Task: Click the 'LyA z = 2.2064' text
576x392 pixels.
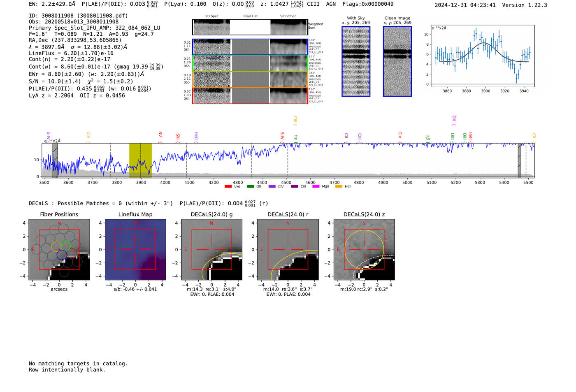Action: 51,95
